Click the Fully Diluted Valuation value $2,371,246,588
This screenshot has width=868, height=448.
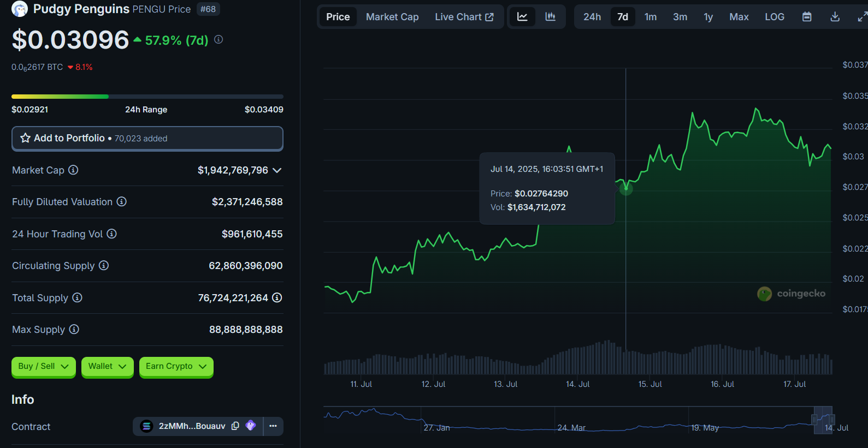point(247,202)
